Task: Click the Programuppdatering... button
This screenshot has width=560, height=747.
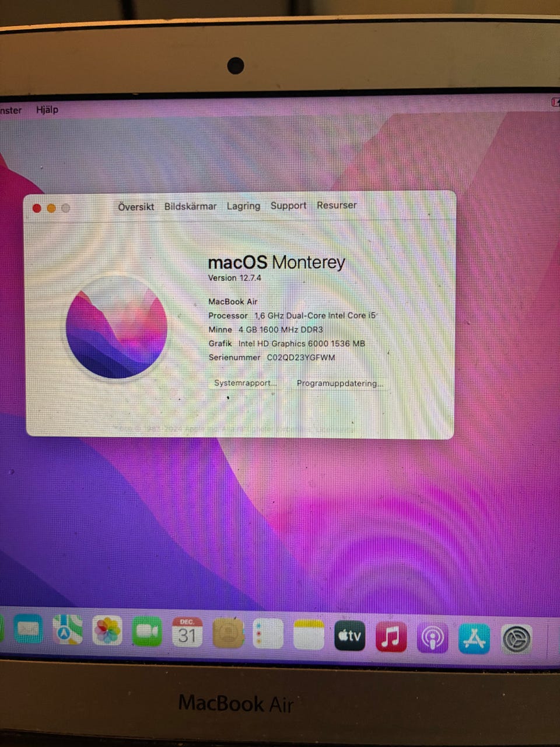Action: [x=340, y=383]
